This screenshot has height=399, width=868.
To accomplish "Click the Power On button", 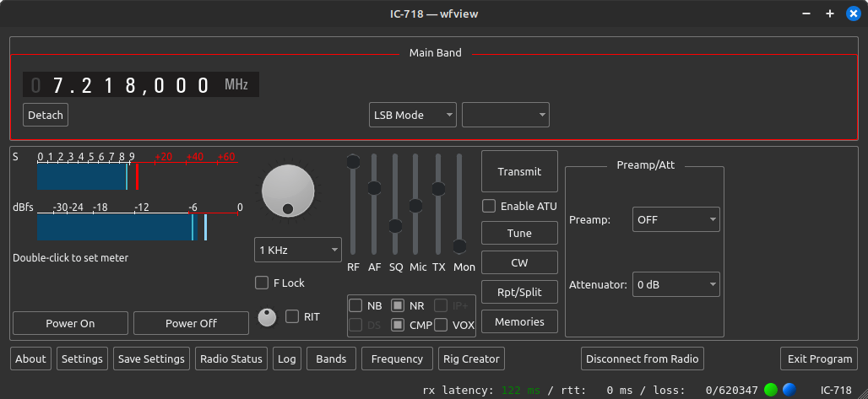I will [x=70, y=323].
